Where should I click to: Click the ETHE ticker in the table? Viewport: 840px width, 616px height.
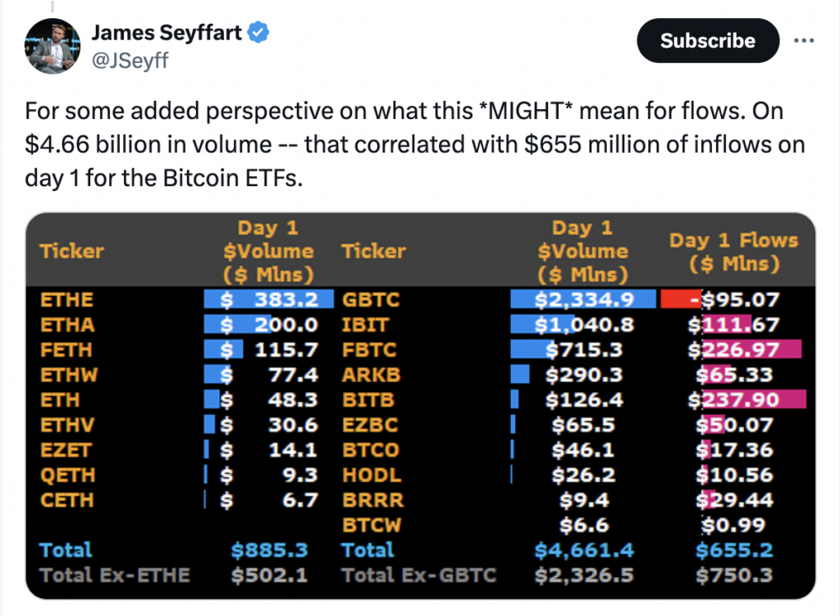[67, 299]
